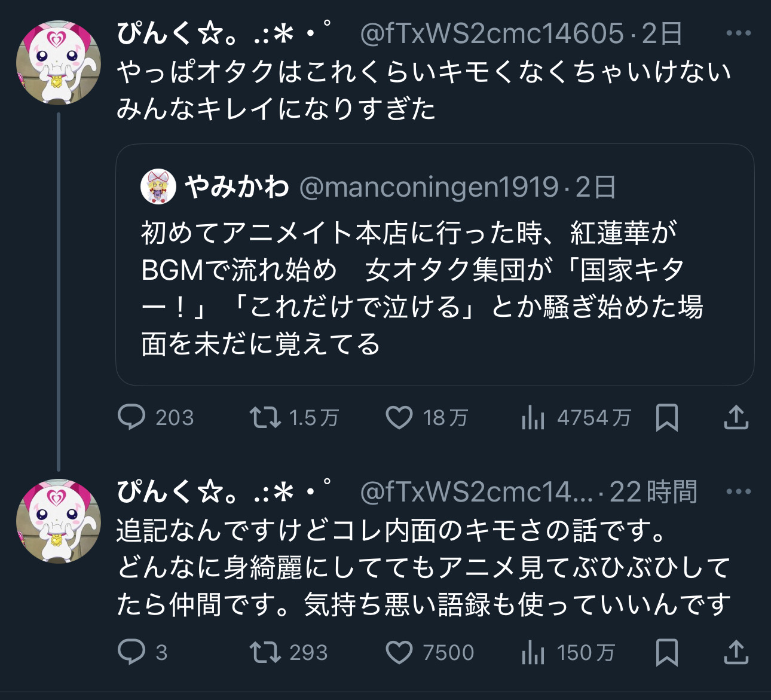Open the first tweet's cat profile avatar

click(58, 63)
